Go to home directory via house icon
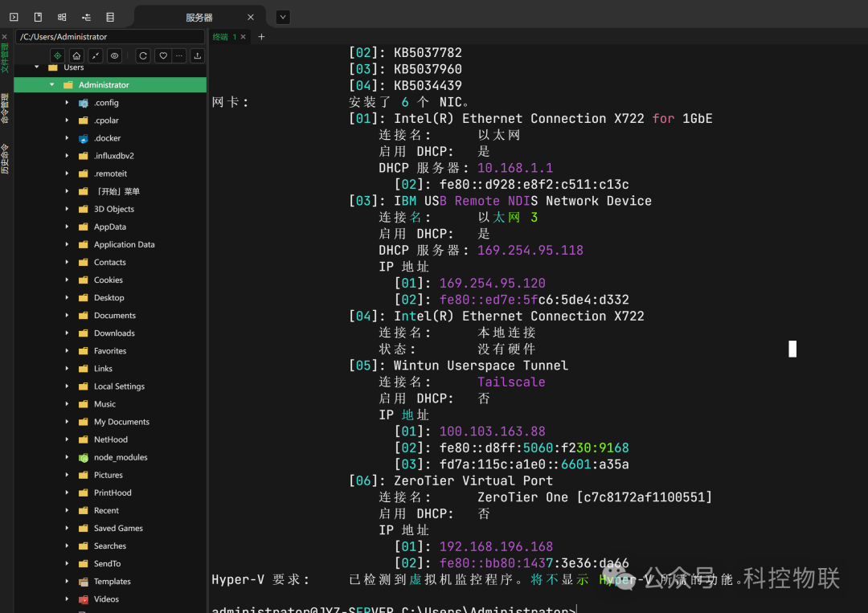868x613 pixels. (76, 55)
